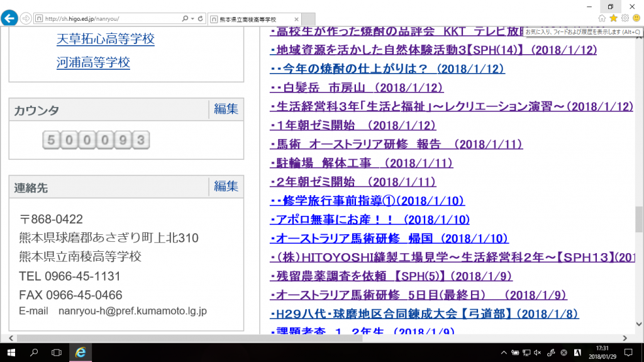This screenshot has height=362, width=644.
Task: Click the Internet Explorer taskbar icon
Action: pos(80,352)
